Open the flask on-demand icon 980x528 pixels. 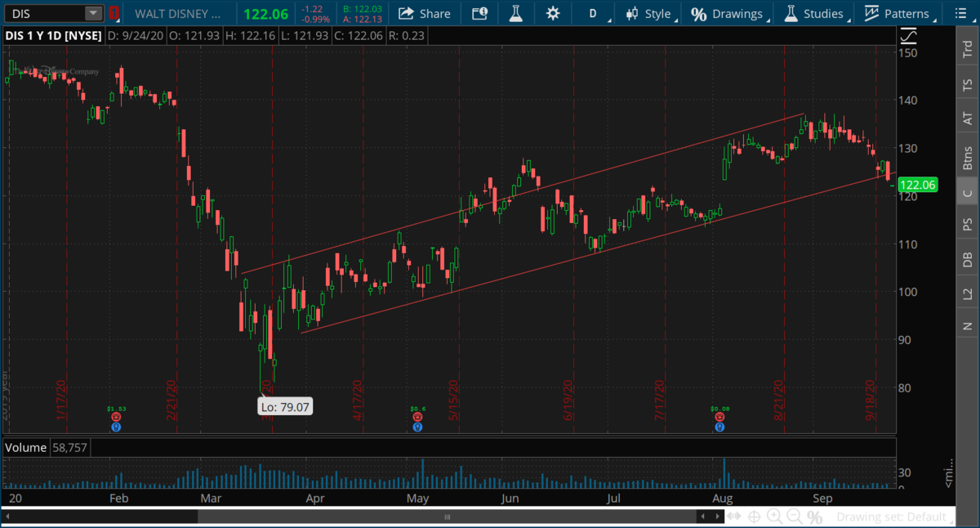[515, 14]
